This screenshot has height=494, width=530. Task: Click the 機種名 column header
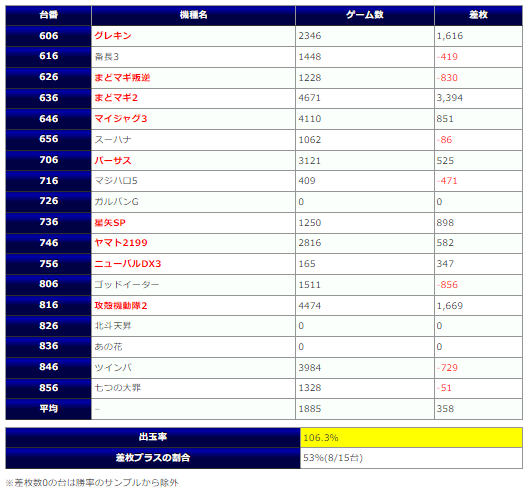point(193,15)
